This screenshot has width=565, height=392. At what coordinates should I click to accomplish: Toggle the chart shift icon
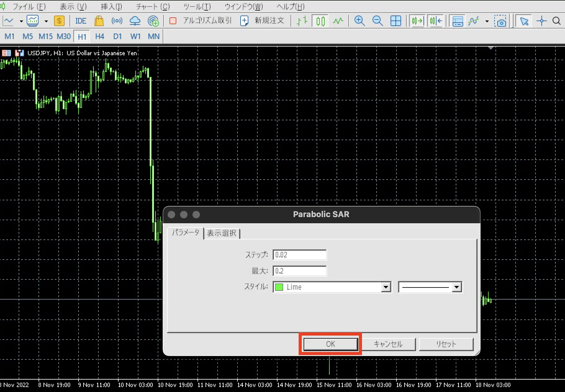(436, 21)
